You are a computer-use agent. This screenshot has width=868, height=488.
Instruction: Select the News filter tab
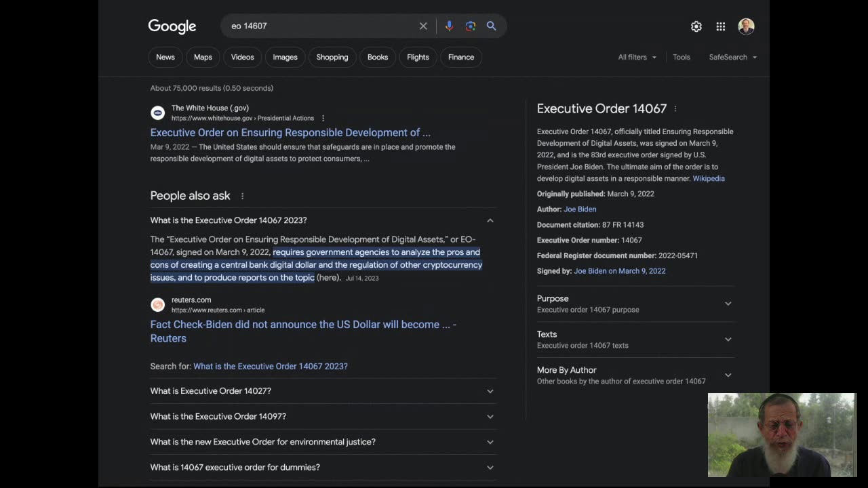click(x=165, y=57)
